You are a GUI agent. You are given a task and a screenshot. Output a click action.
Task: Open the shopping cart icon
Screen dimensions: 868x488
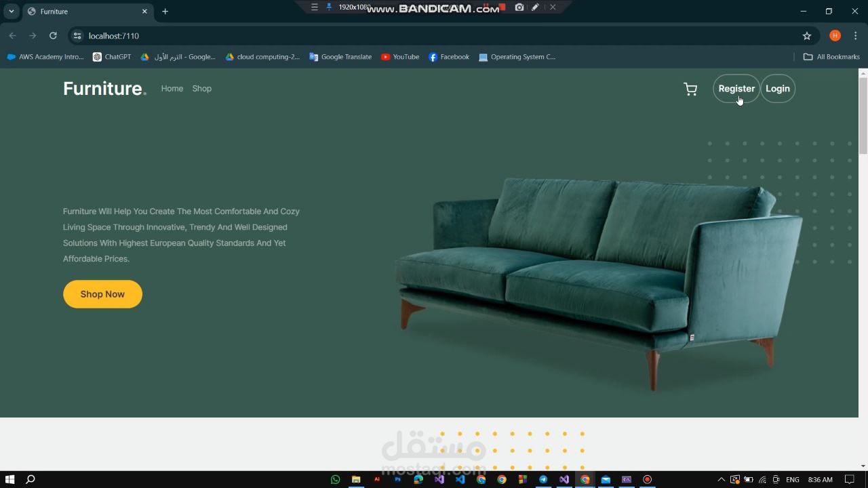(690, 88)
